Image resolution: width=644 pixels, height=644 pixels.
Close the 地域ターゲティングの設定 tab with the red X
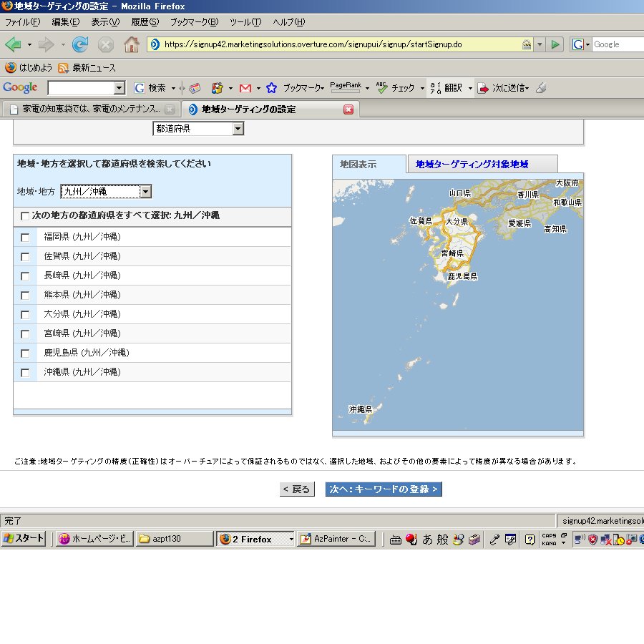coord(348,109)
